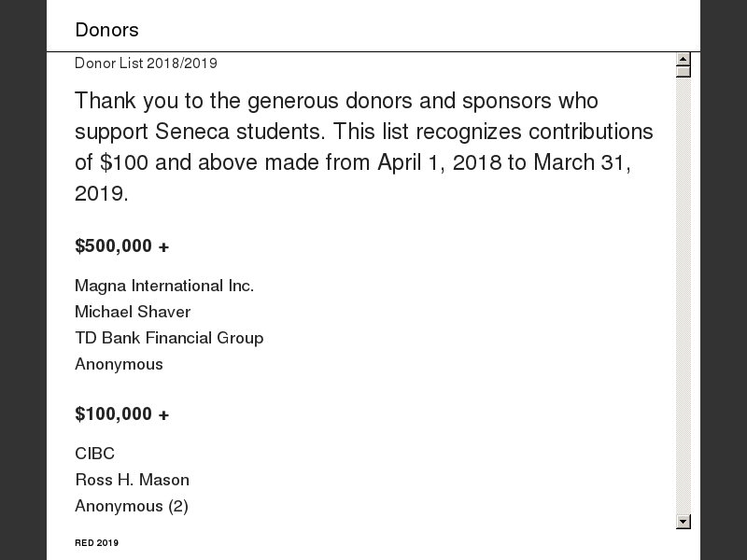Click the CIBC donor entry
The image size is (747, 560).
(x=94, y=454)
